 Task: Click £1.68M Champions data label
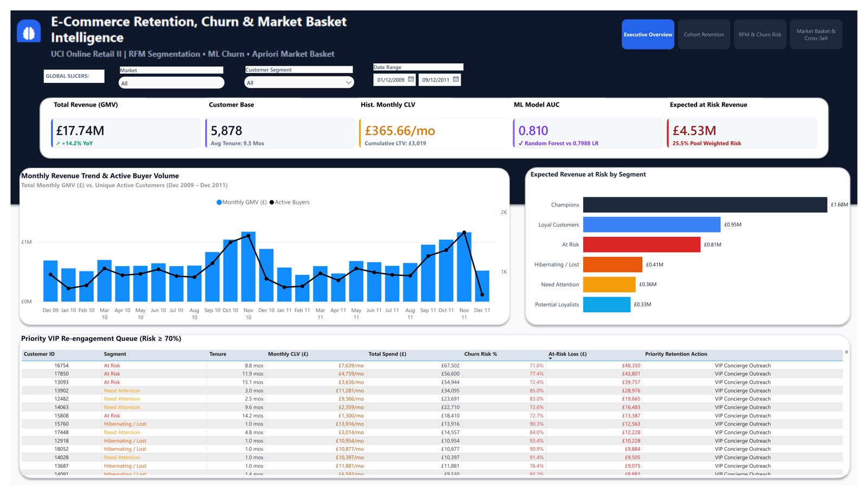[839, 205]
